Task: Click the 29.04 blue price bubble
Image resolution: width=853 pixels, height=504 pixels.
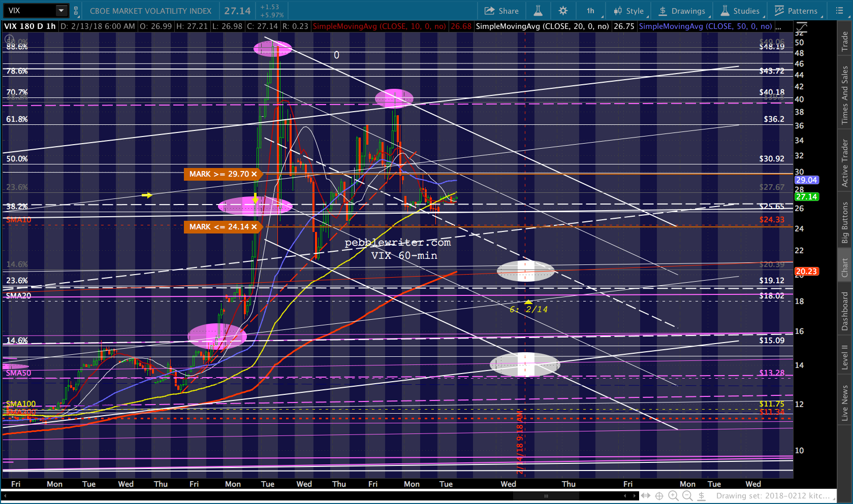Action: [x=806, y=180]
